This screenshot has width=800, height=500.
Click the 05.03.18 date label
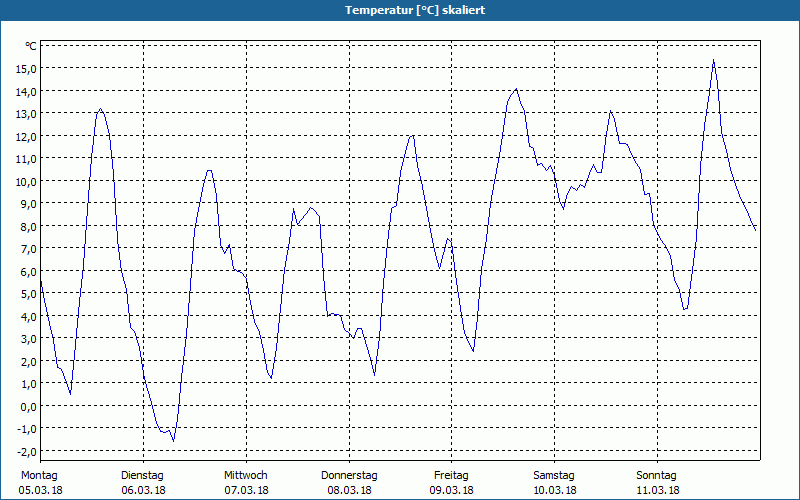[x=40, y=490]
